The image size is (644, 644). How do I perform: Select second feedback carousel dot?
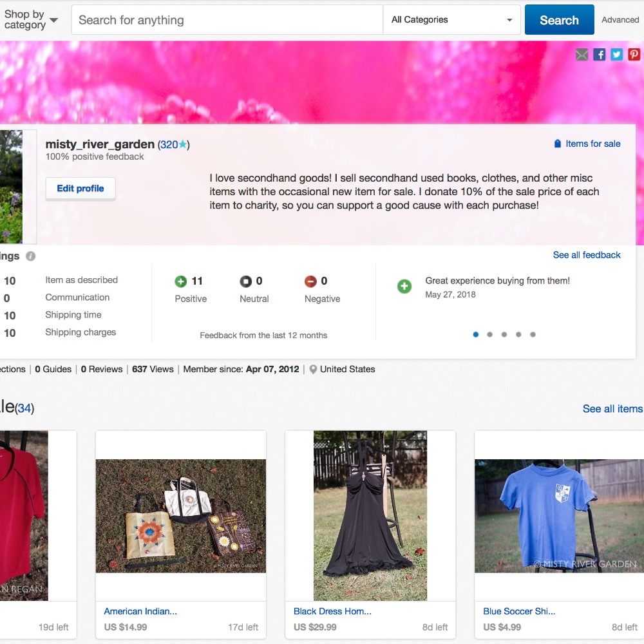(489, 334)
